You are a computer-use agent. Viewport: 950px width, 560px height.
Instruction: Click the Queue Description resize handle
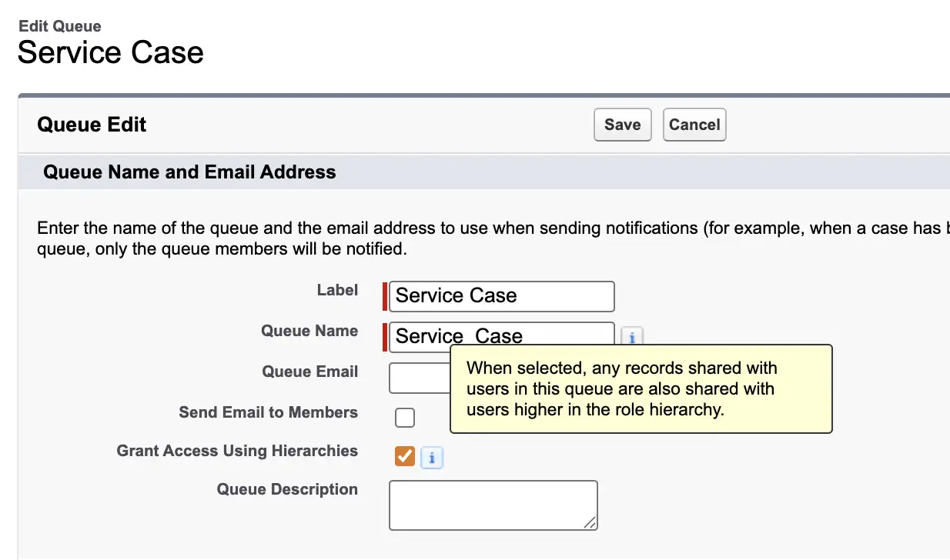[x=590, y=522]
